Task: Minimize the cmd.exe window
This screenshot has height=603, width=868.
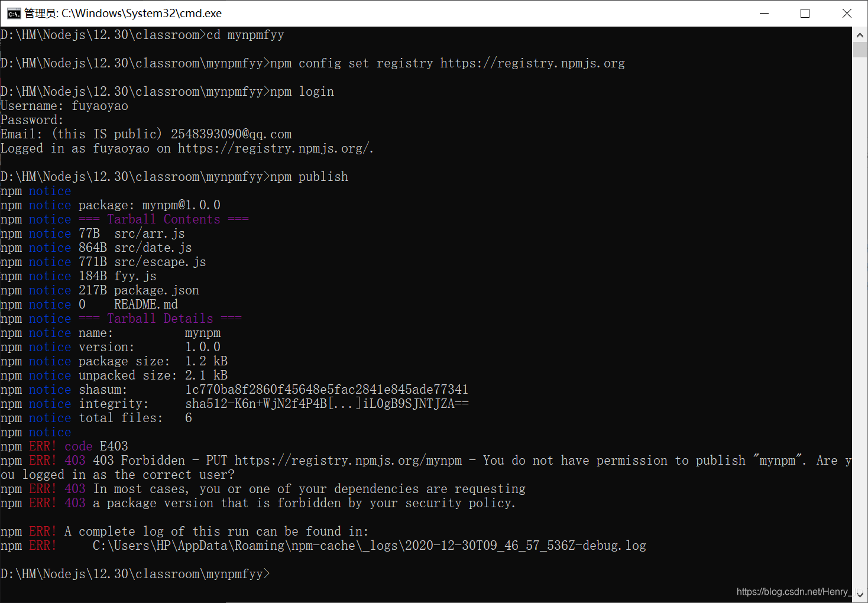Action: click(764, 13)
